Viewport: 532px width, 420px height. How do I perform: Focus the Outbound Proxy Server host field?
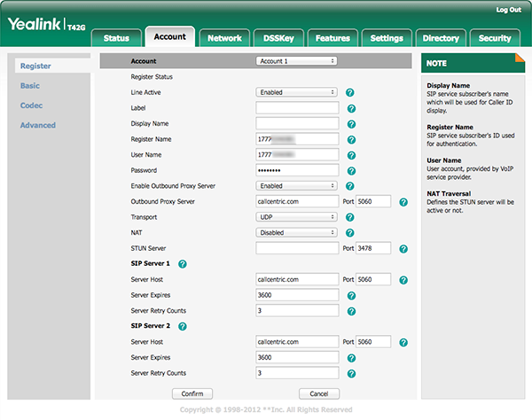click(297, 201)
